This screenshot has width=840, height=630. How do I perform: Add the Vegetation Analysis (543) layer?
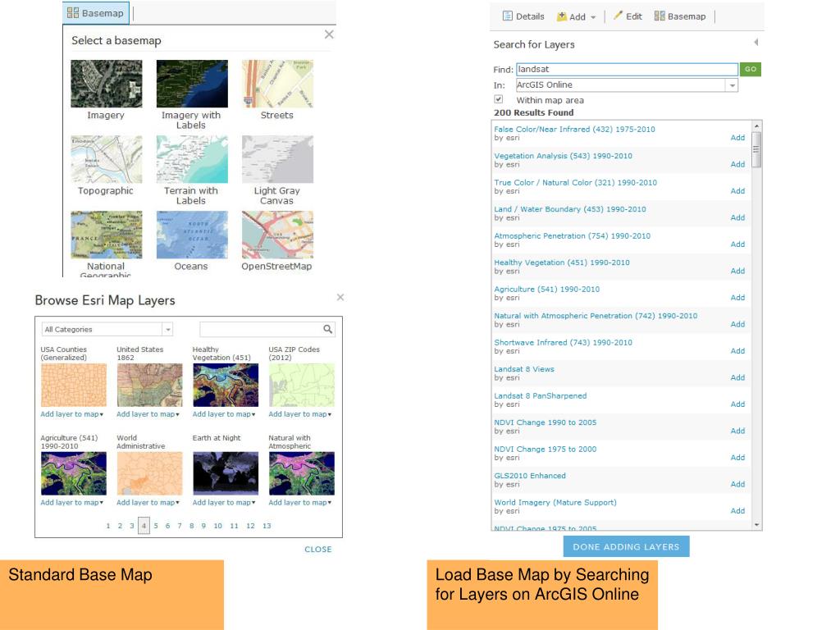(x=737, y=164)
